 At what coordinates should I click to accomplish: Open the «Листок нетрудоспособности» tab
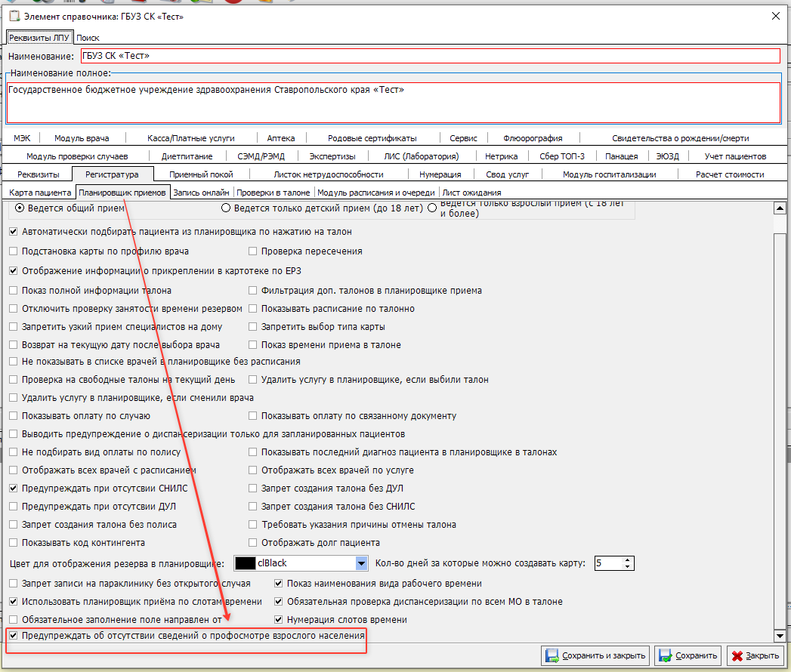329,174
